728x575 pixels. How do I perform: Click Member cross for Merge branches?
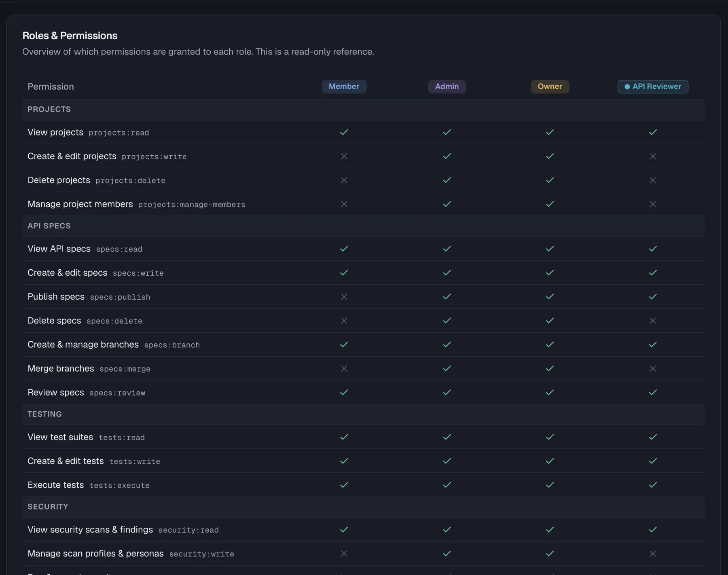(x=344, y=368)
